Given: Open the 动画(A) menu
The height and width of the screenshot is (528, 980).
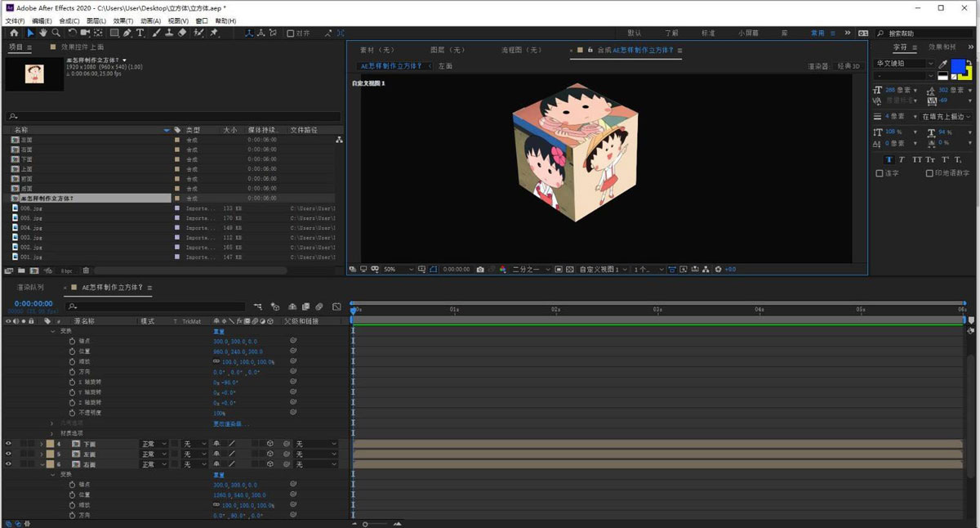Looking at the screenshot, I should click(149, 20).
